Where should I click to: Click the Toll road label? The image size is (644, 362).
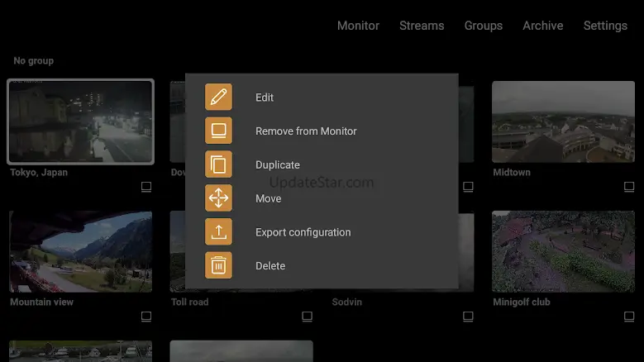tap(190, 302)
